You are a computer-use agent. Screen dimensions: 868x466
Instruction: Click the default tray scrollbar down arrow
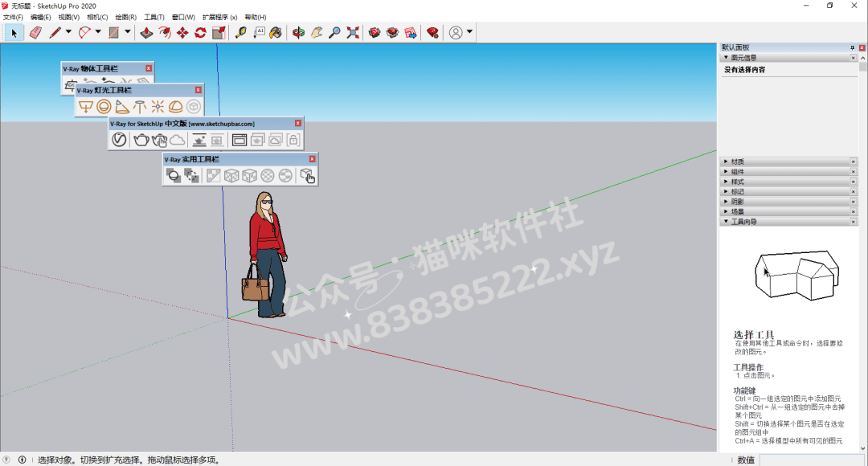863,448
